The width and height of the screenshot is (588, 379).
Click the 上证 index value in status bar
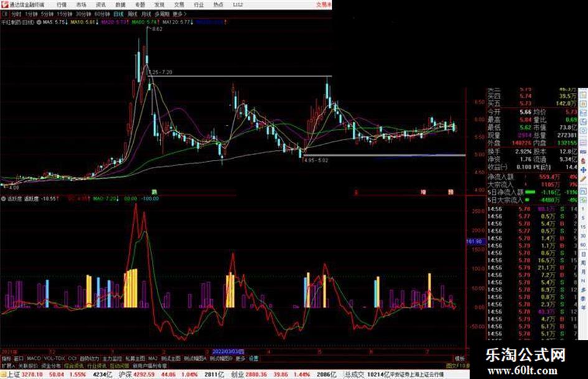pyautogui.click(x=32, y=375)
